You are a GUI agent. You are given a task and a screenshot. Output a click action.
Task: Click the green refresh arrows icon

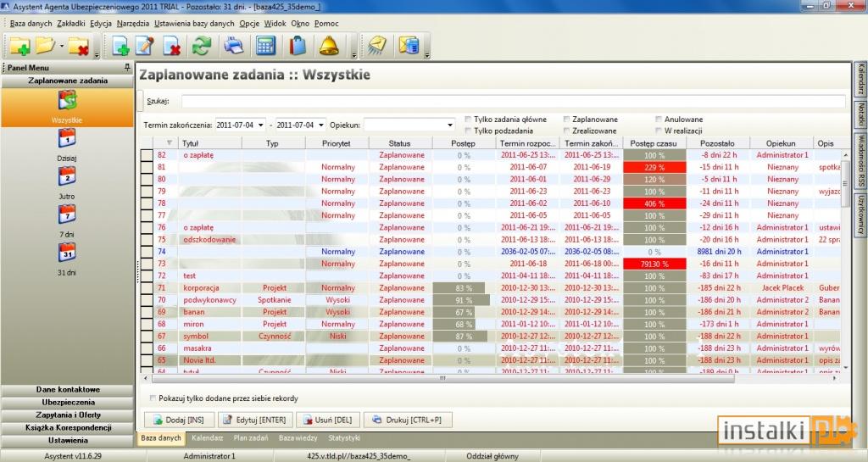point(202,47)
